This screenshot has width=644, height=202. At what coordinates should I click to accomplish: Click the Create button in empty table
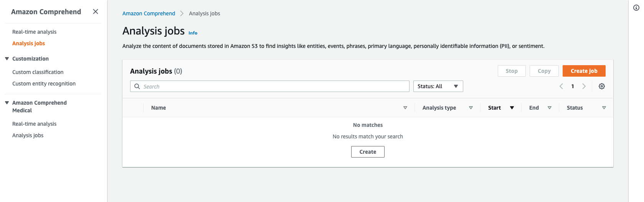368,152
